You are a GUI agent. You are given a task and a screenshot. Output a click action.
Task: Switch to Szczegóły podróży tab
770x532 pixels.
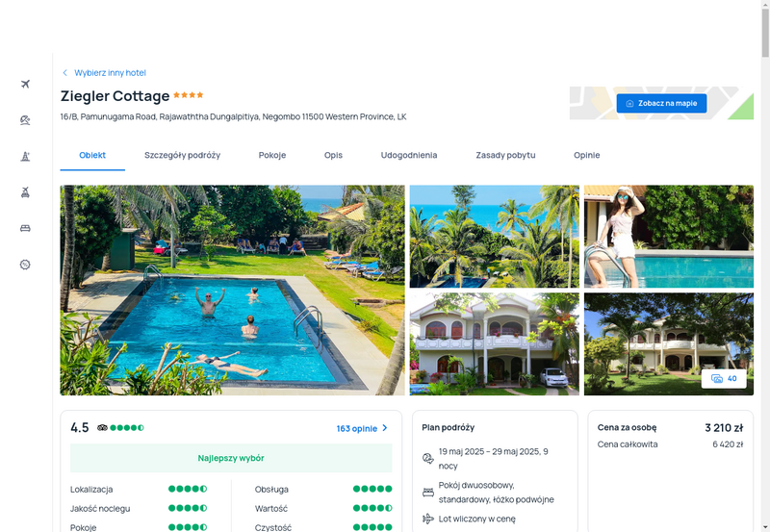(x=182, y=155)
